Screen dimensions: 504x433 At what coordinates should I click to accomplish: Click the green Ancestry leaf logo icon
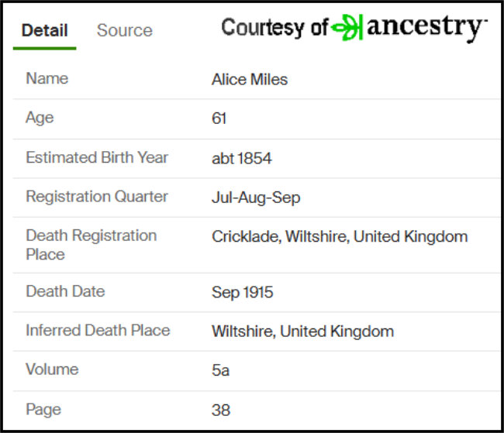[348, 29]
